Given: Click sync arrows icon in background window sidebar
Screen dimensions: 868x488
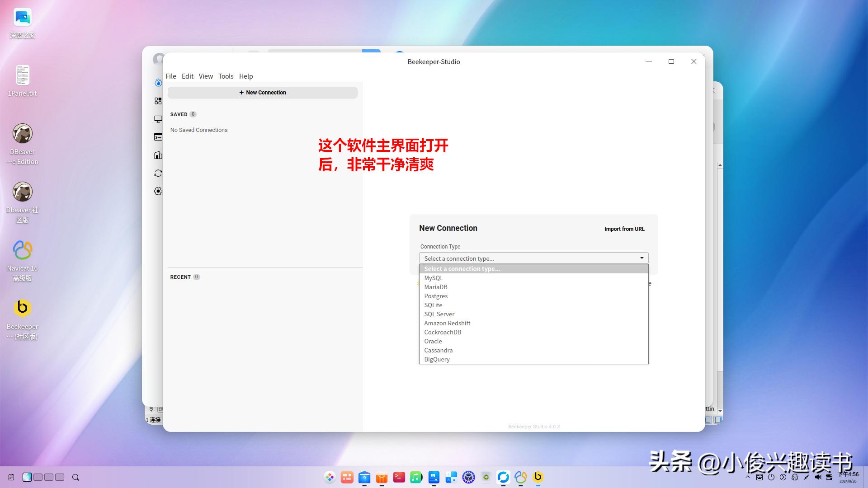Looking at the screenshot, I should point(158,173).
